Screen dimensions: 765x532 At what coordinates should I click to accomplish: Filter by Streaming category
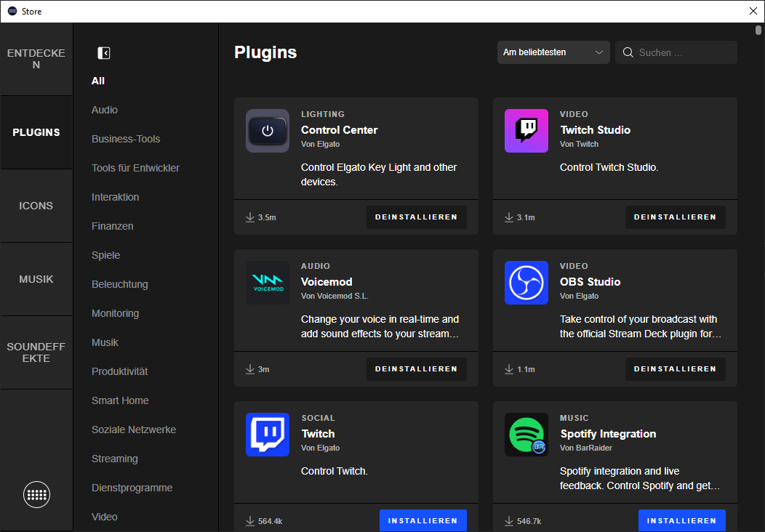click(x=115, y=459)
